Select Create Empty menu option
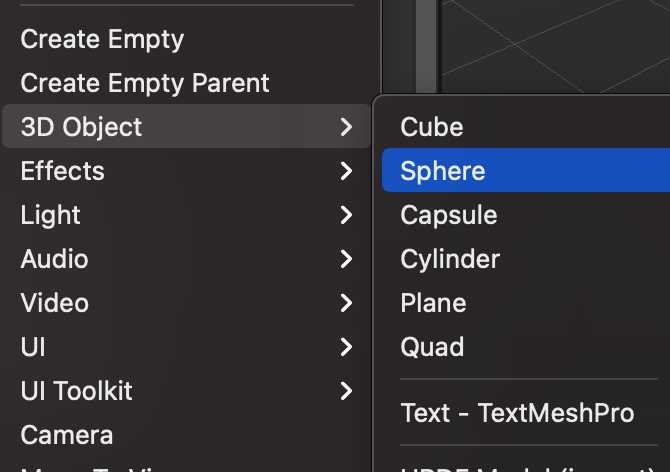Viewport: 670px width, 472px height. [x=102, y=39]
